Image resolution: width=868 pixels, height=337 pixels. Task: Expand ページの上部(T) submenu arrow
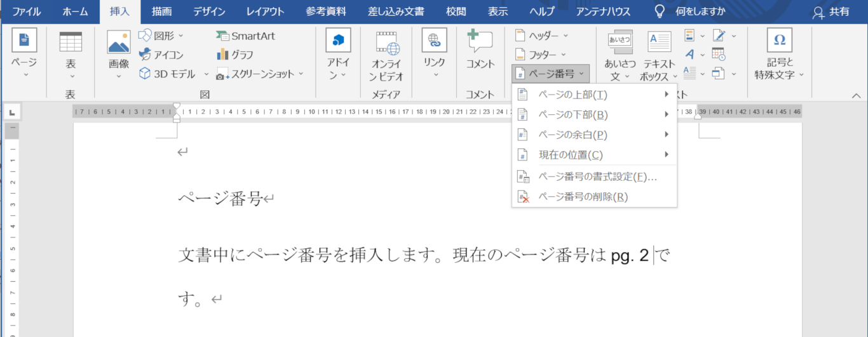667,95
